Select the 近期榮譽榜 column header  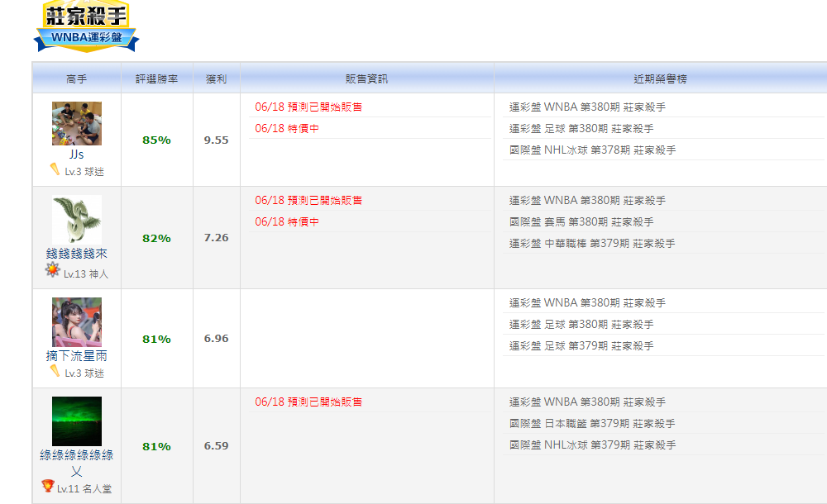point(660,78)
